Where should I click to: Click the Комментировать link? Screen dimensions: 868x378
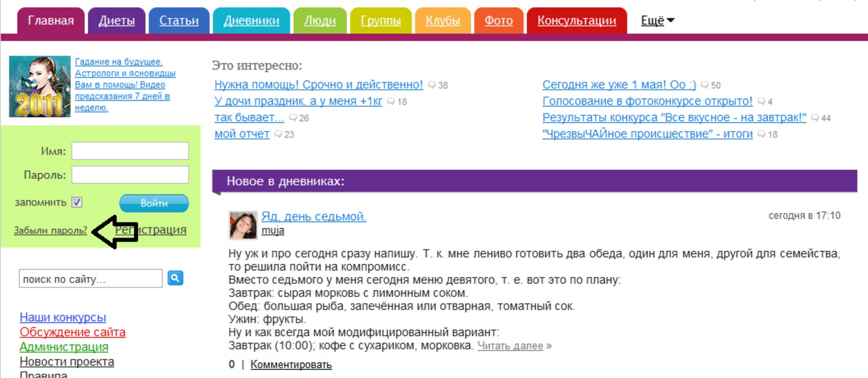pos(291,364)
